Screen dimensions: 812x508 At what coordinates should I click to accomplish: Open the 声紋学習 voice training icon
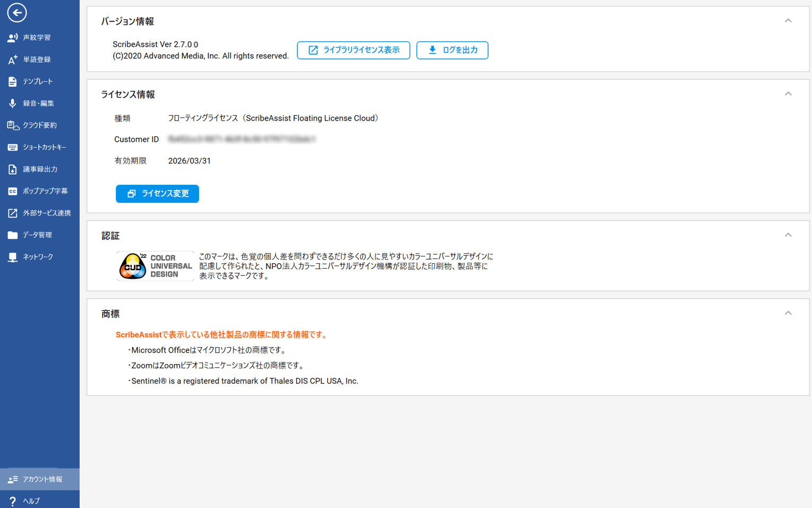click(x=12, y=38)
